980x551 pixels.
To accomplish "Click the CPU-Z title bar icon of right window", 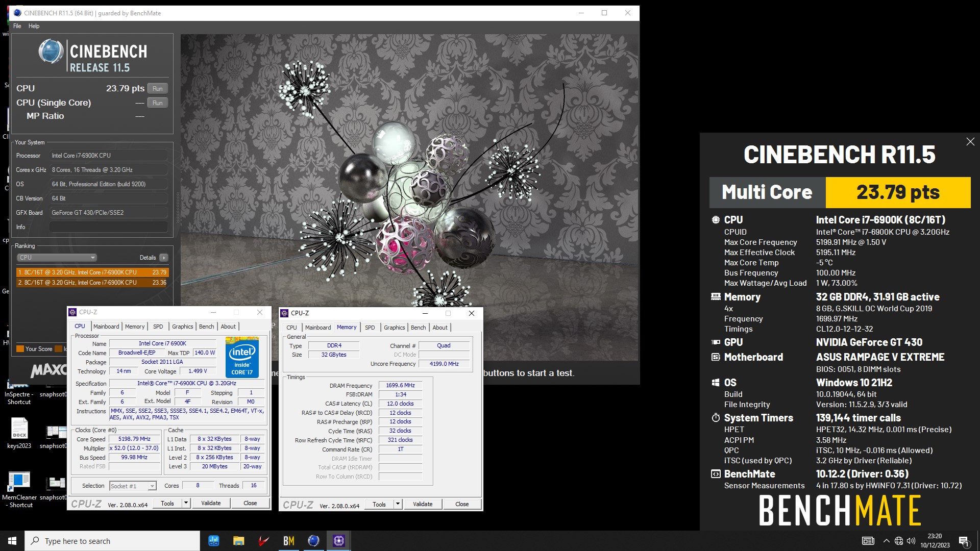I will pos(285,313).
